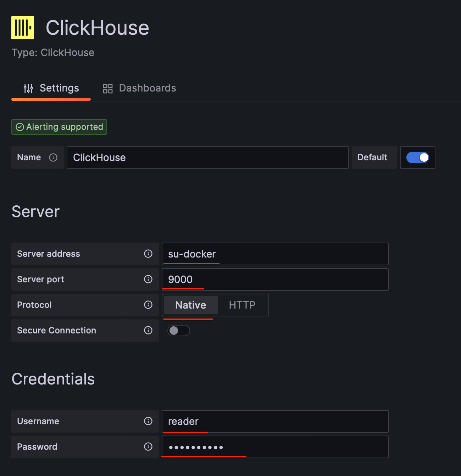Click the Name input field
461x476 pixels.
click(207, 157)
